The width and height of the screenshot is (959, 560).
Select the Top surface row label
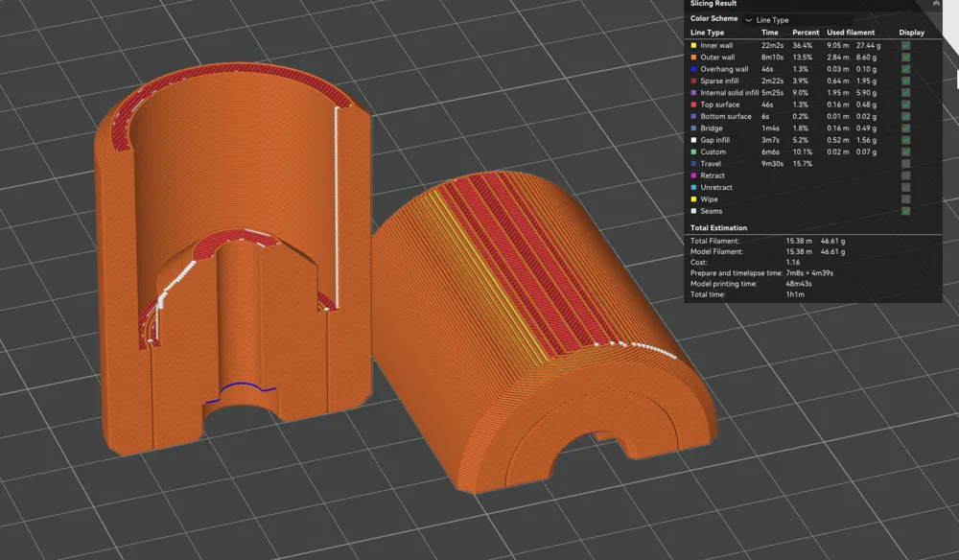[720, 105]
